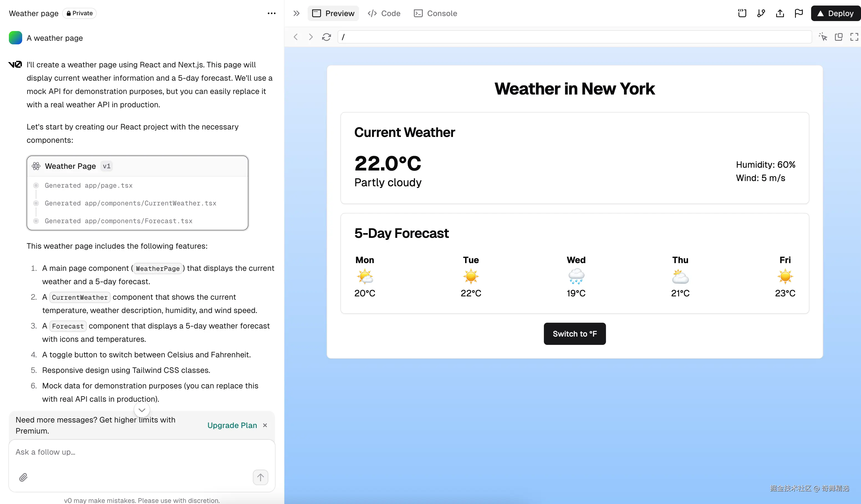Click the share upload icon
Image resolution: width=861 pixels, height=504 pixels.
(x=780, y=13)
